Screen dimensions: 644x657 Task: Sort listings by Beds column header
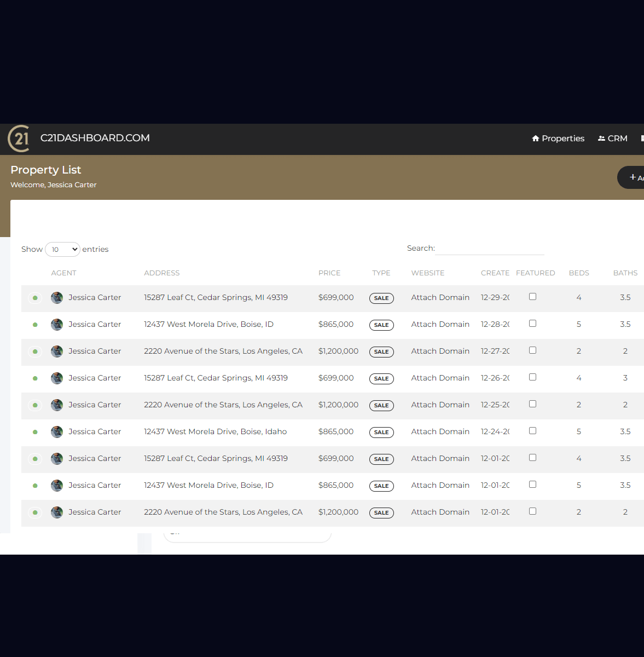coord(579,273)
